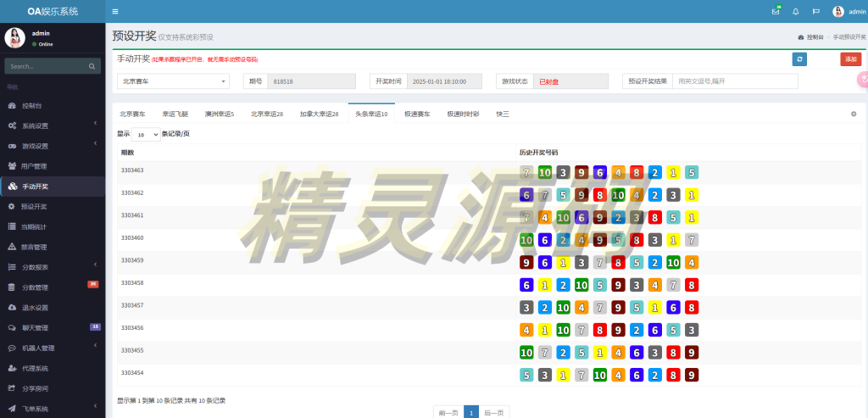This screenshot has width=868, height=418.
Task: Open the admin user menu in header
Action: (849, 11)
